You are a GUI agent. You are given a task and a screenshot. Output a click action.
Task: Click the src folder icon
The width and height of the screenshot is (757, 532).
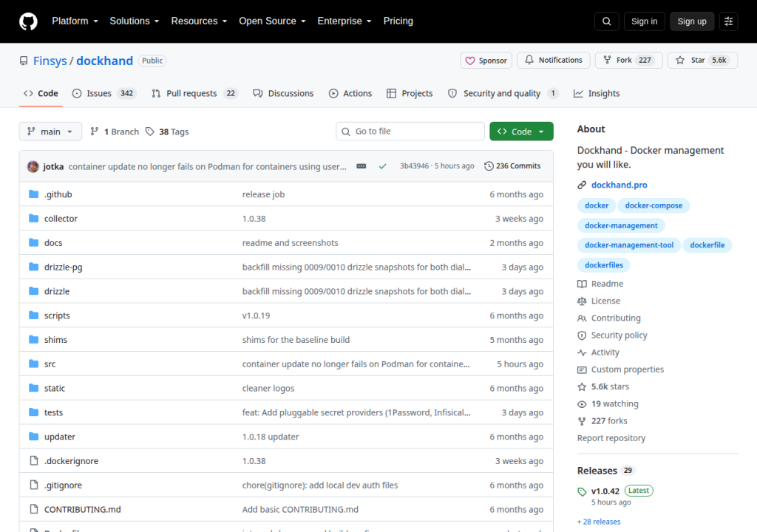[33, 364]
